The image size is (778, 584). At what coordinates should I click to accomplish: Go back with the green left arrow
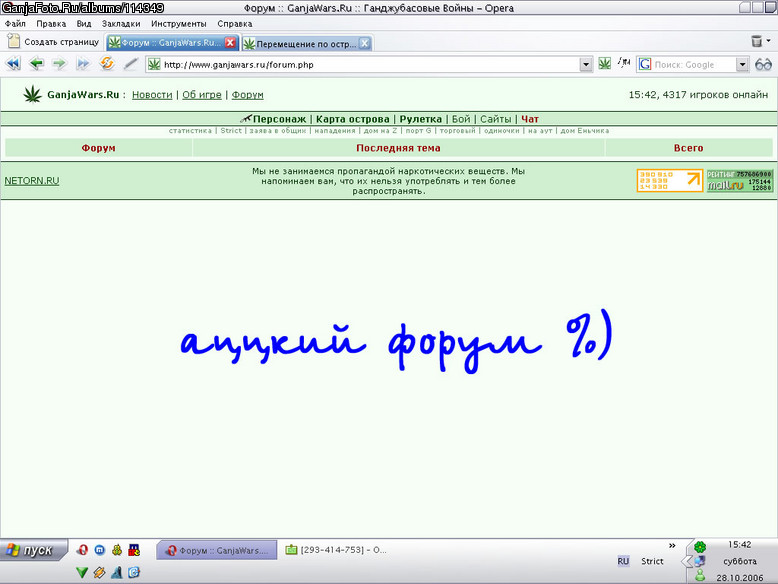click(36, 64)
